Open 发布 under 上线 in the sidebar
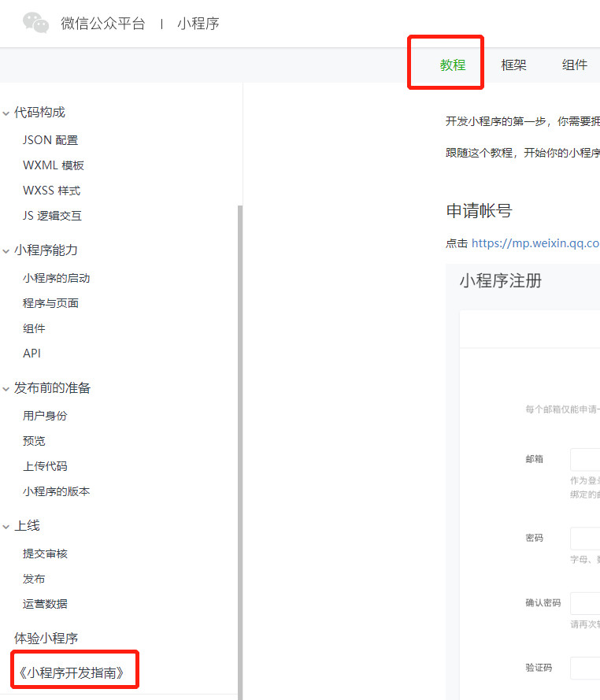600x700 pixels. point(34,579)
